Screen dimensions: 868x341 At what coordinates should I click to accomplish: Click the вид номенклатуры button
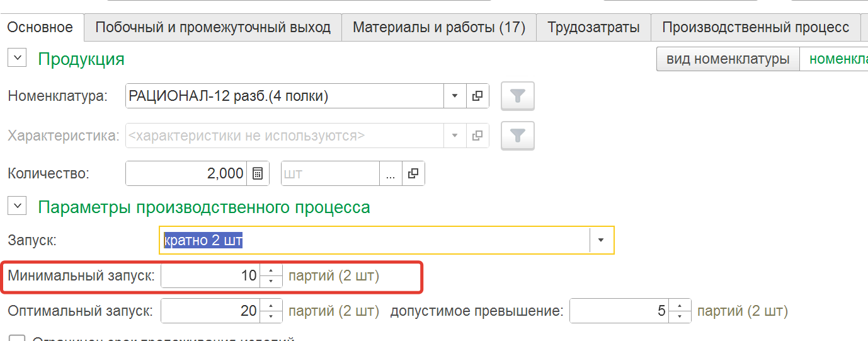[x=728, y=59]
